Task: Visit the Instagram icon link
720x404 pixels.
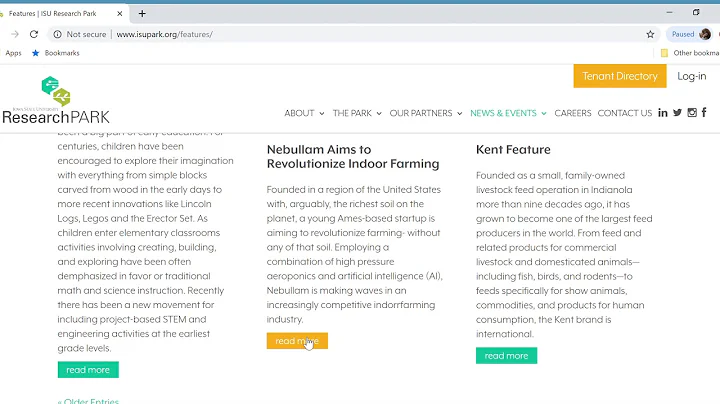Action: tap(691, 113)
